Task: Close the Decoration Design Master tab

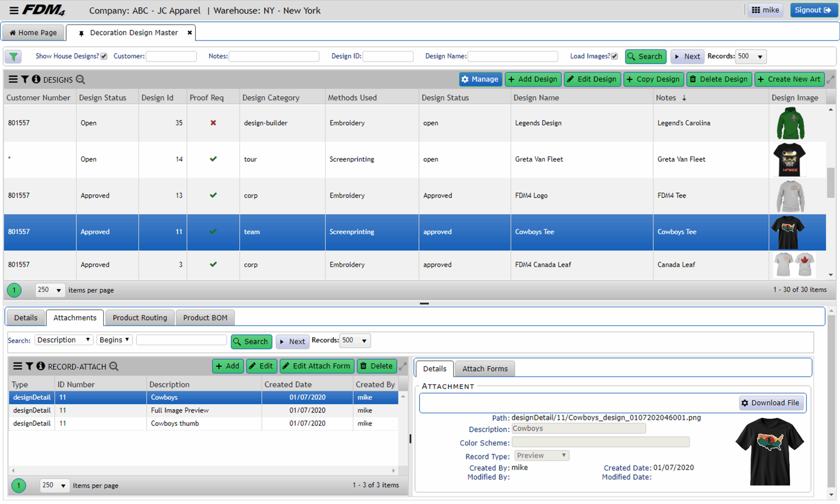Action: 190,32
